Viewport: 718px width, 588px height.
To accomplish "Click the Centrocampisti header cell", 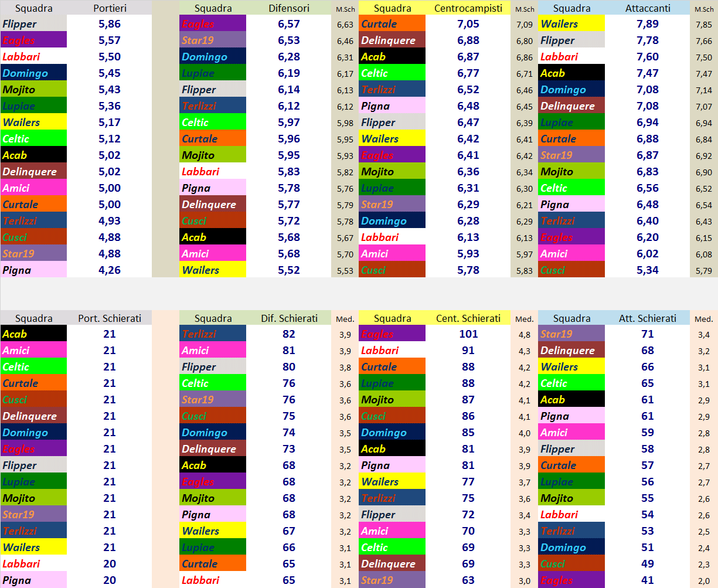I will pos(468,8).
